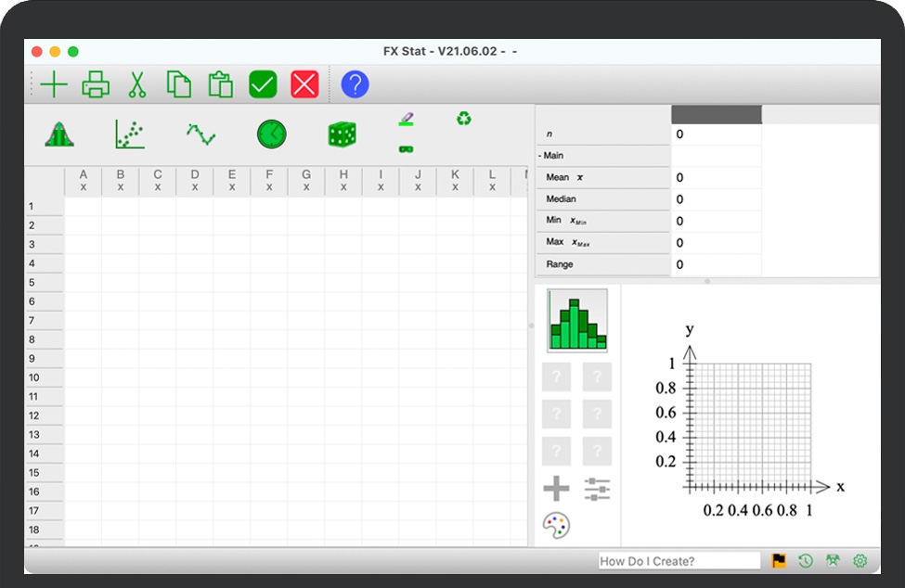Viewport: 905px width, 588px height.
Task: Select row 1 header
Action: 45,207
